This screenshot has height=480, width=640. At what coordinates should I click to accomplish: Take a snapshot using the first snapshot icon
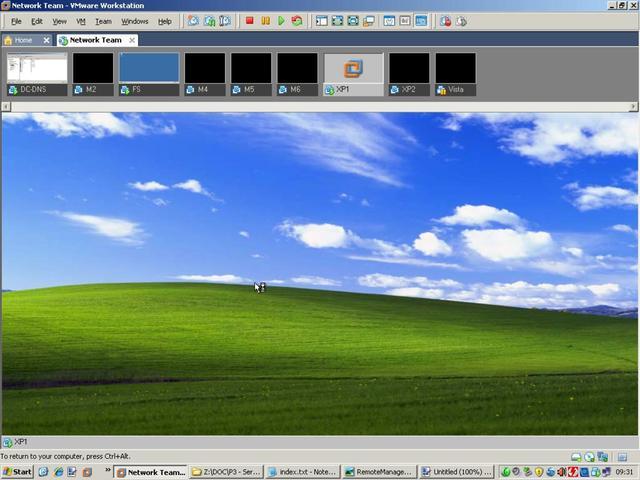[x=193, y=21]
